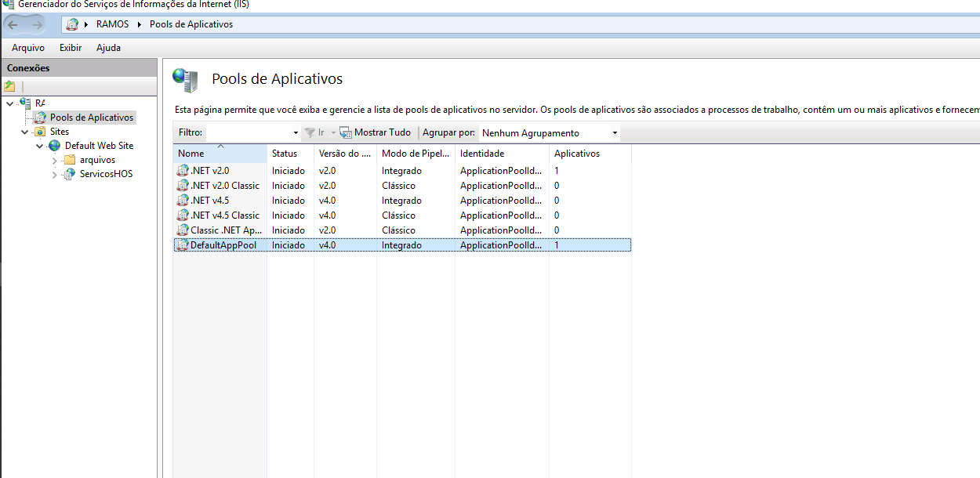Open the Ajuda menu
Viewport: 980px width, 478px height.
pos(108,48)
